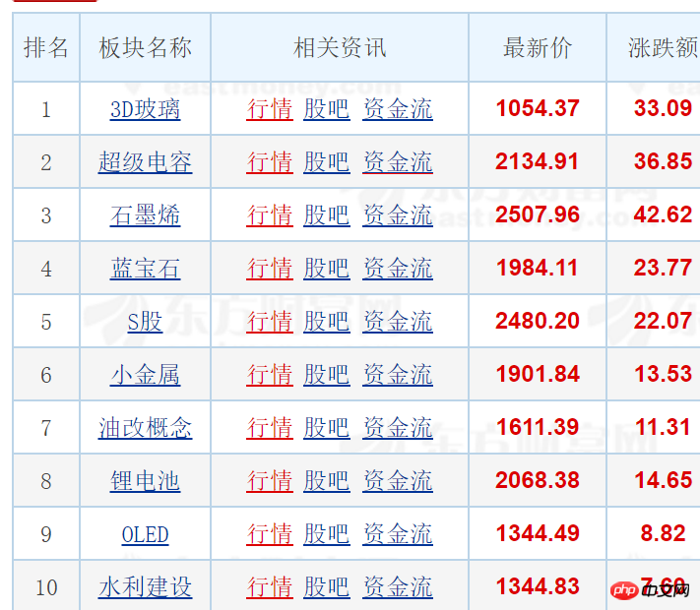Click 股吧 in the 3D玻璃 row

click(326, 109)
